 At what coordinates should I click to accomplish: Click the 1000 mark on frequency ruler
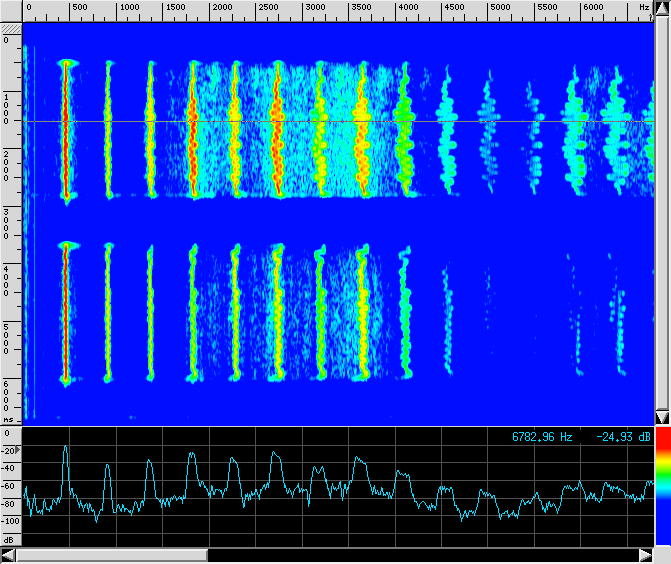tap(129, 7)
